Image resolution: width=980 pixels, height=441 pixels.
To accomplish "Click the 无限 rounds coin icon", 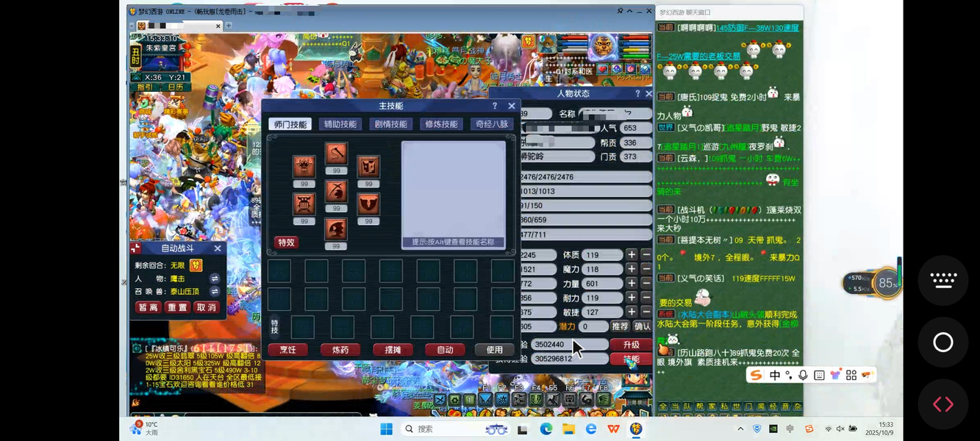I will tap(196, 265).
